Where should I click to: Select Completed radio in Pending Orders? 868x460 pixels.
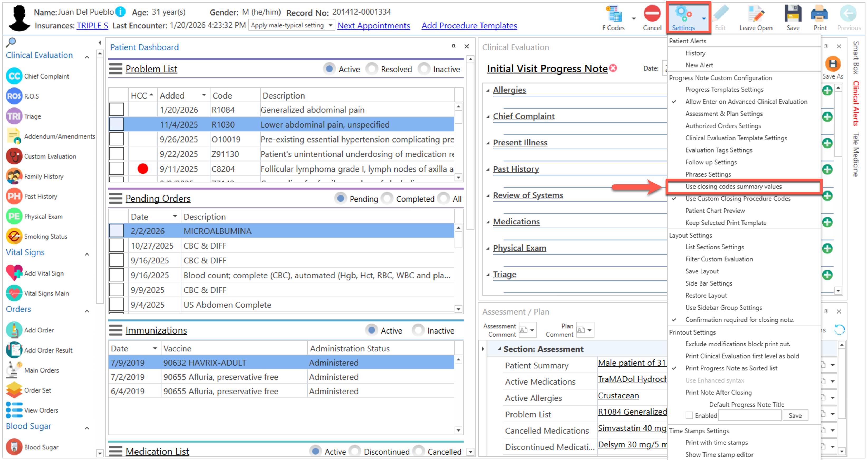387,199
